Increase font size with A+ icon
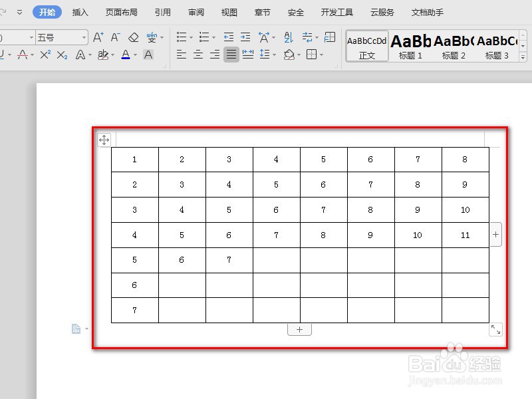This screenshot has width=532, height=399. click(x=98, y=37)
